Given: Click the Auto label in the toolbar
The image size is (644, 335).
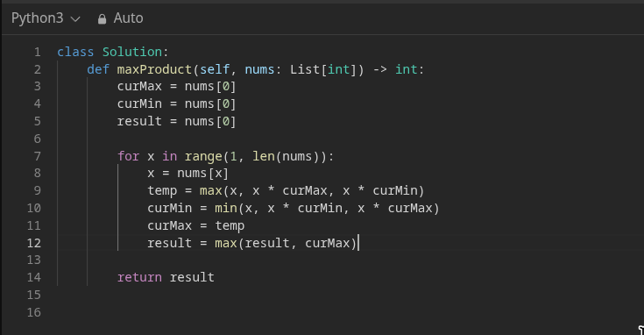Looking at the screenshot, I should 128,18.
